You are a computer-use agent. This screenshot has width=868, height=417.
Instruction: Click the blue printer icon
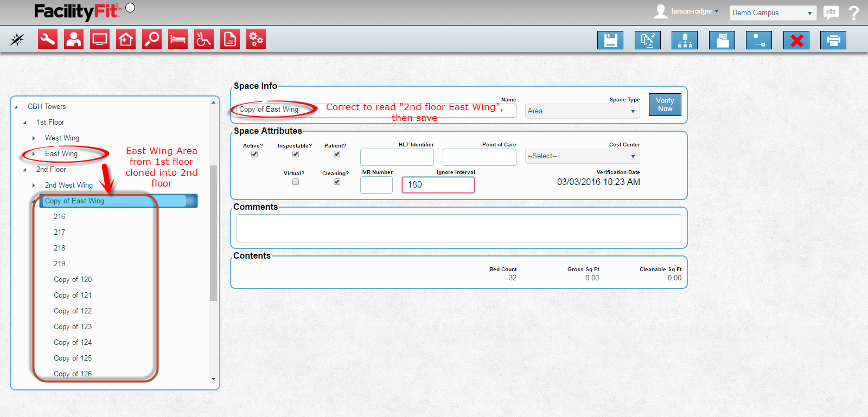pyautogui.click(x=833, y=40)
